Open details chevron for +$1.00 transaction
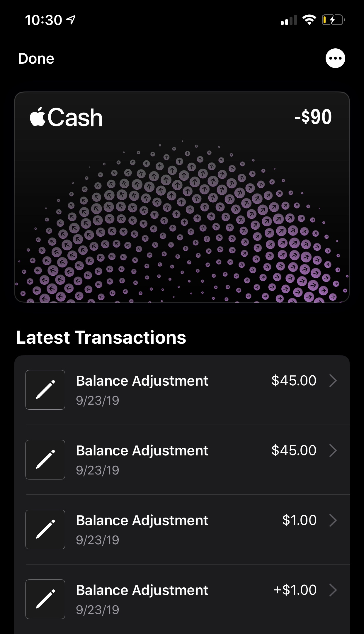This screenshot has height=634, width=364. click(333, 590)
